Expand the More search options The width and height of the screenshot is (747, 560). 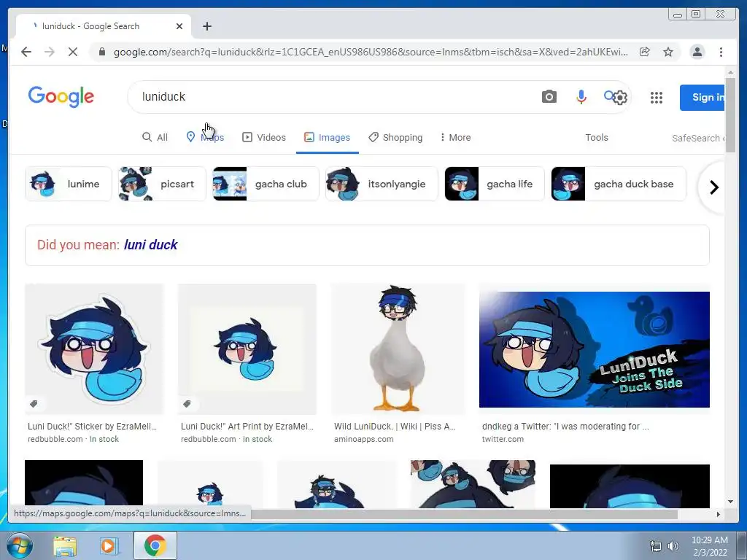point(455,138)
